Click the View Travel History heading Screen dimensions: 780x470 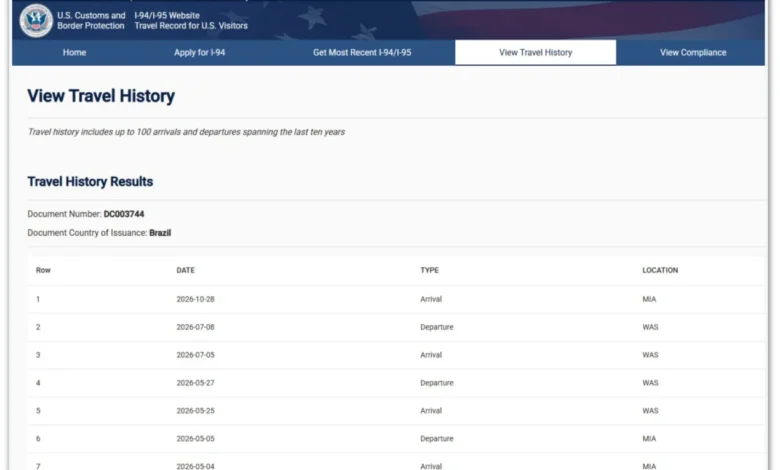(101, 95)
